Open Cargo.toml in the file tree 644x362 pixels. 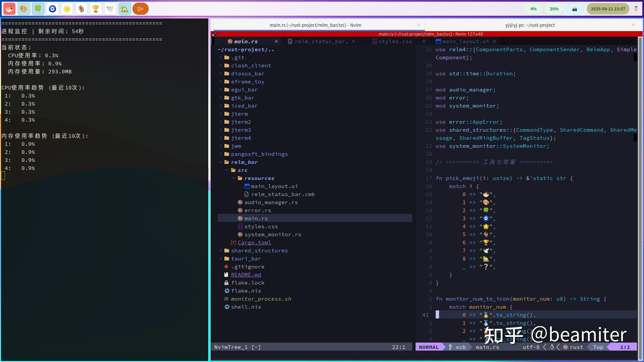coord(254,243)
